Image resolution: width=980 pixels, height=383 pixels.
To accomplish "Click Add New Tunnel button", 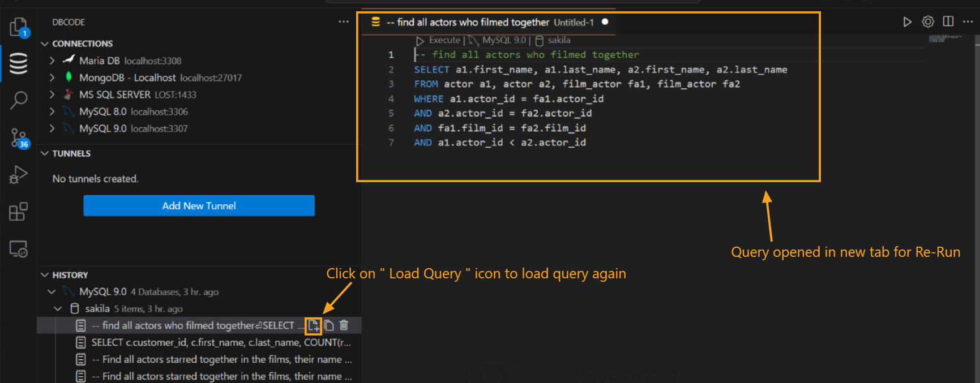I will 199,205.
